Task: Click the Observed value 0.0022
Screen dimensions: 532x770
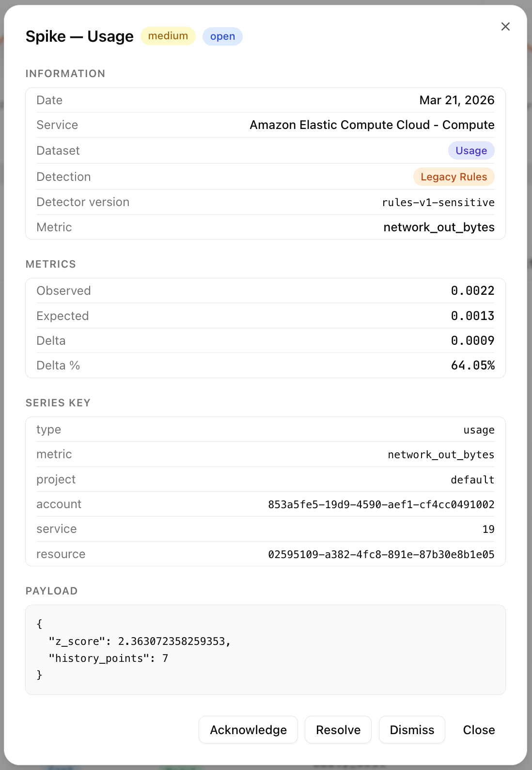Action: click(x=472, y=290)
